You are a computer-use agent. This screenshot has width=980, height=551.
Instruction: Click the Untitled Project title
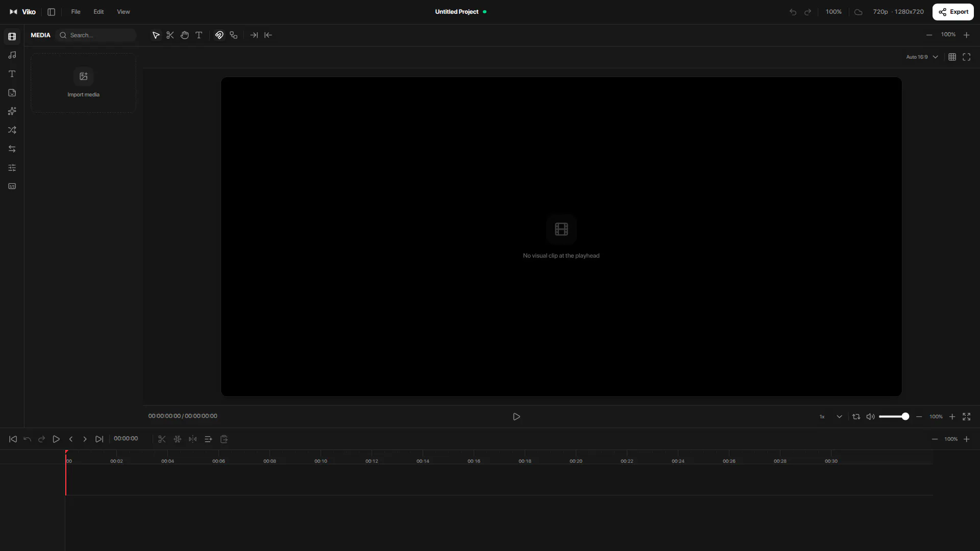[457, 12]
